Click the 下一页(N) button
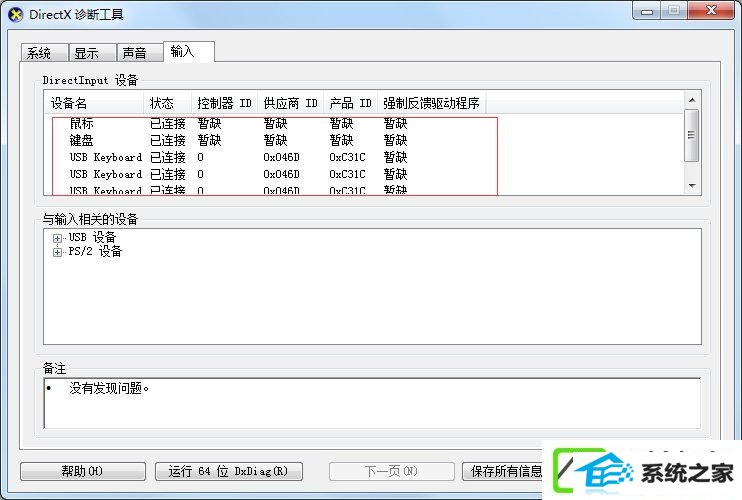Image resolution: width=742 pixels, height=500 pixels. pyautogui.click(x=392, y=471)
